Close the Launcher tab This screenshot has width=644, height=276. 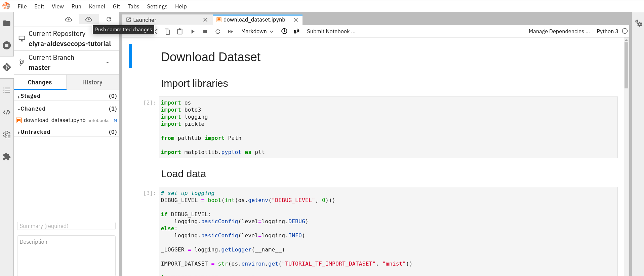(x=205, y=20)
